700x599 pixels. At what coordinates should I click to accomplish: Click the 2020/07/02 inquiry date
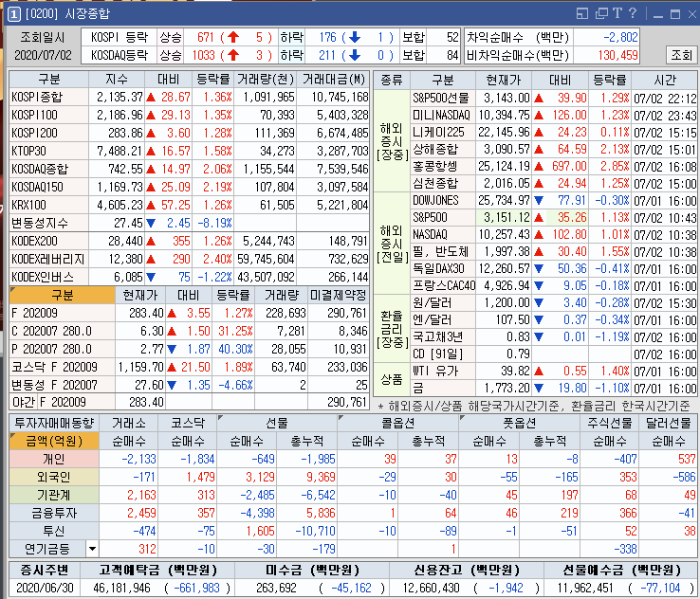point(43,55)
